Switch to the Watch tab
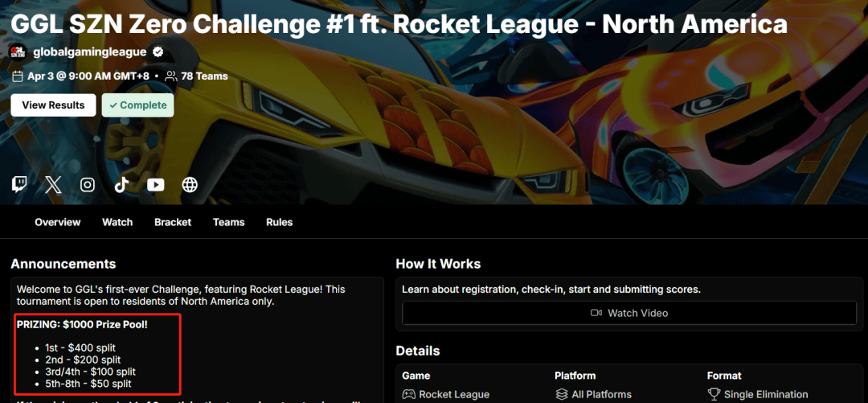Screen dimensions: 868x403 coord(117,222)
